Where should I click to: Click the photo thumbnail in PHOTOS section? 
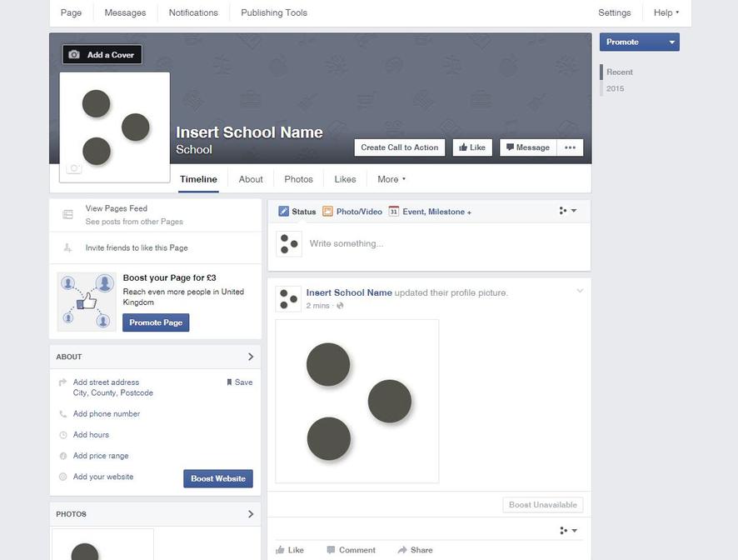pos(102,544)
